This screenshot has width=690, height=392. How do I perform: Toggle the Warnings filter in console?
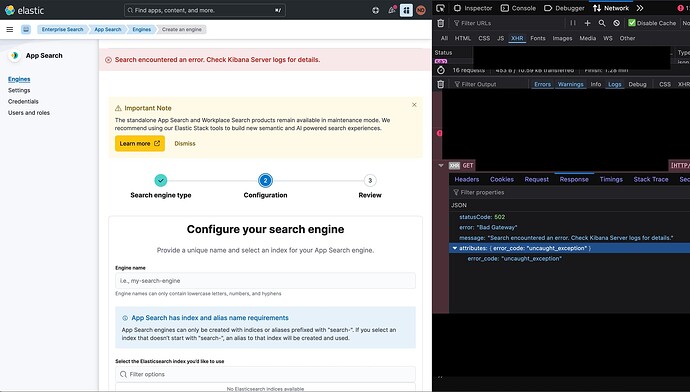tap(570, 84)
